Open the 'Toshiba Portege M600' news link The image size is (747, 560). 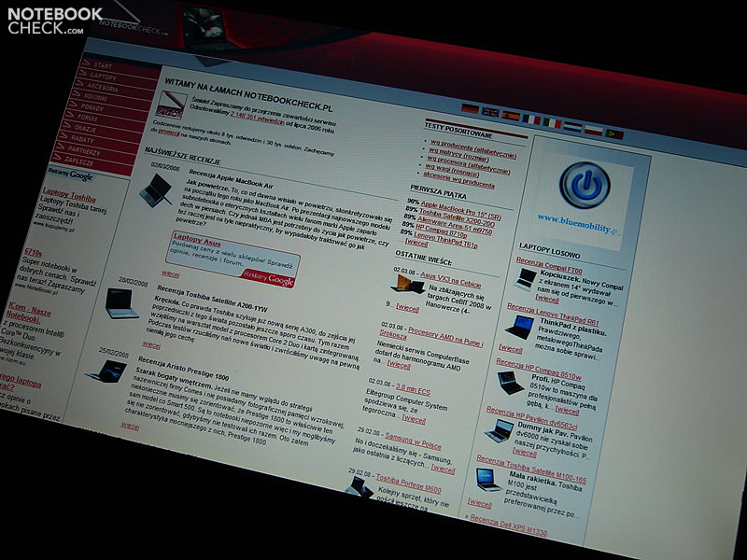pos(408,483)
